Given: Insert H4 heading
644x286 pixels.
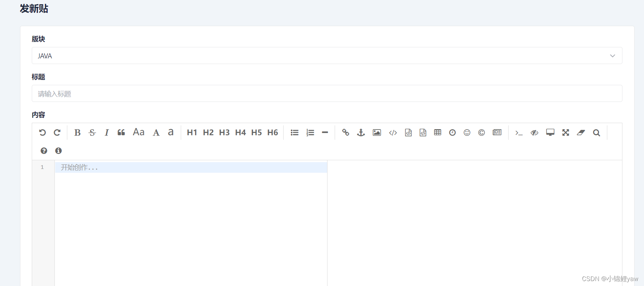Looking at the screenshot, I should point(241,133).
